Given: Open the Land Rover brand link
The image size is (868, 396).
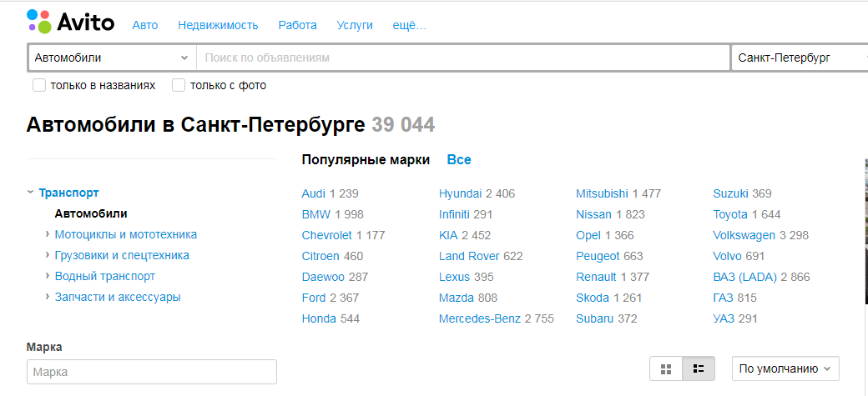Looking at the screenshot, I should pos(469,256).
